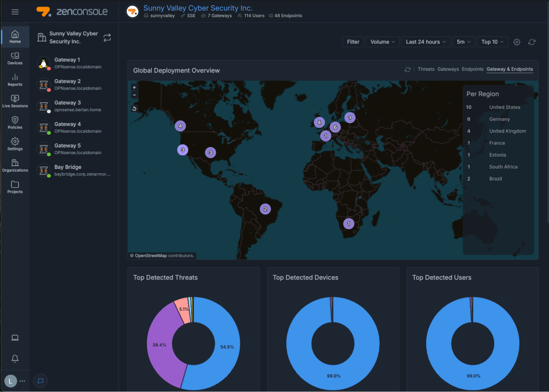549x392 pixels.
Task: Open Live Sessions view
Action: click(15, 101)
